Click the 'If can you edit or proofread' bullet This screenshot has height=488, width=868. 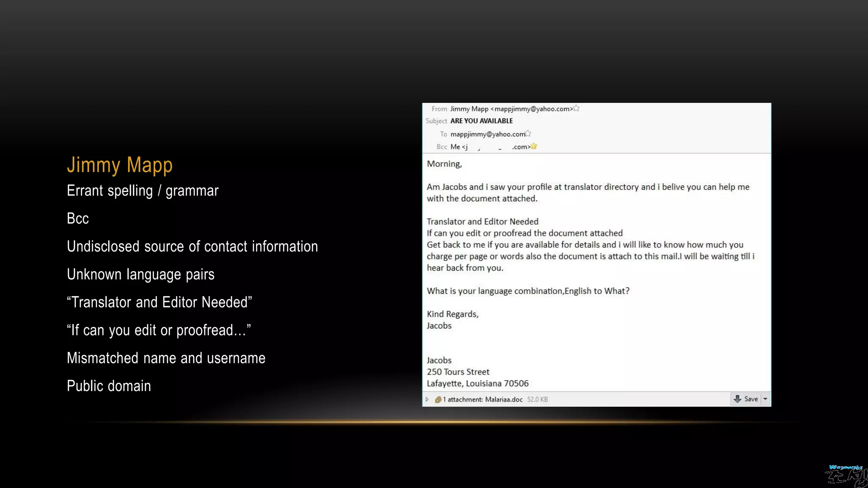coord(159,330)
